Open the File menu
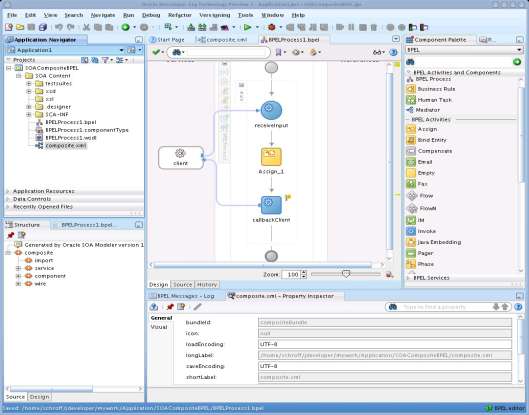This screenshot has width=529, height=415. coord(12,15)
